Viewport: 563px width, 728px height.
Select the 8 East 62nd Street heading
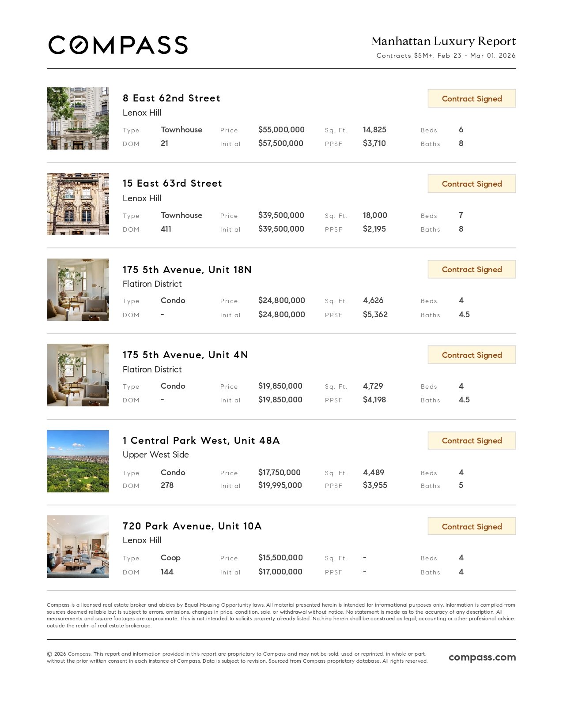click(x=171, y=98)
